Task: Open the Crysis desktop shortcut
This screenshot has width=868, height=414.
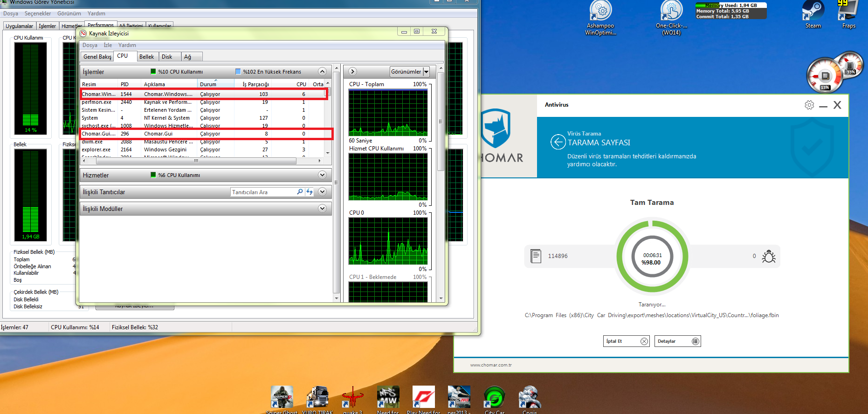Action: click(530, 400)
